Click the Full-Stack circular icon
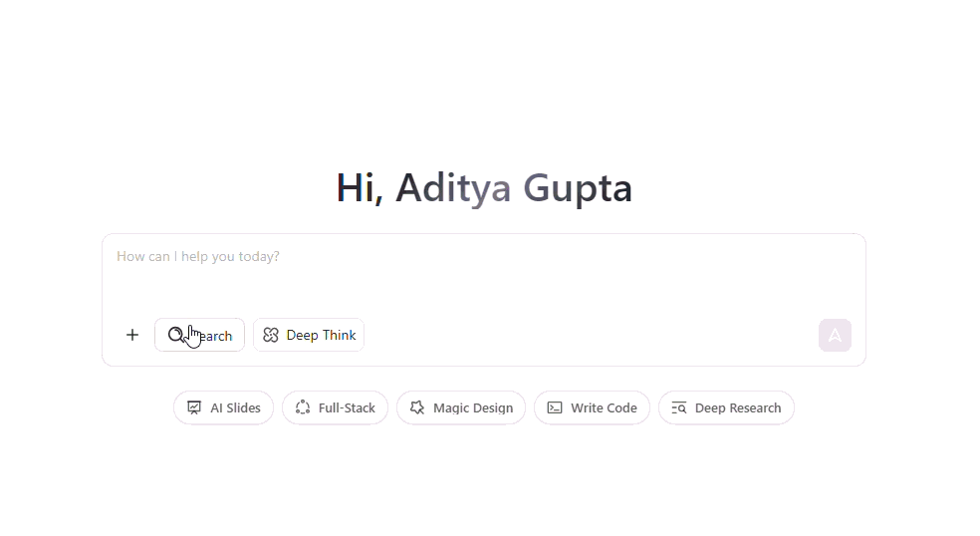This screenshot has width=980, height=536. click(303, 407)
